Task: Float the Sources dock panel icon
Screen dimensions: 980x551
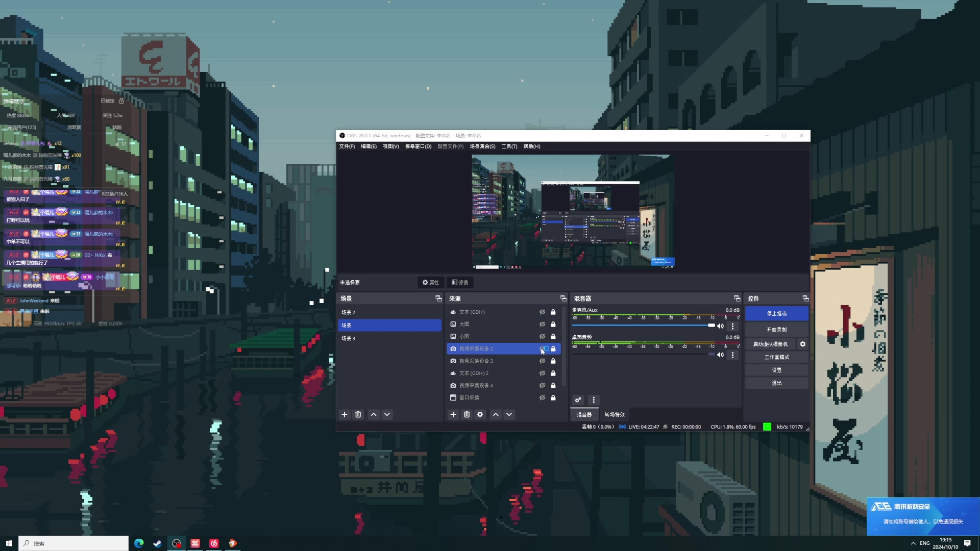Action: tap(563, 298)
